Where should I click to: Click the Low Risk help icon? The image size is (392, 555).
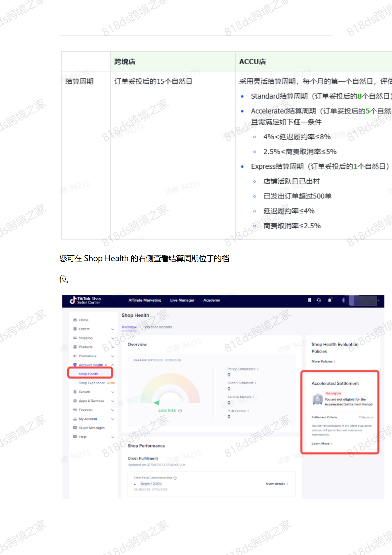[x=180, y=411]
